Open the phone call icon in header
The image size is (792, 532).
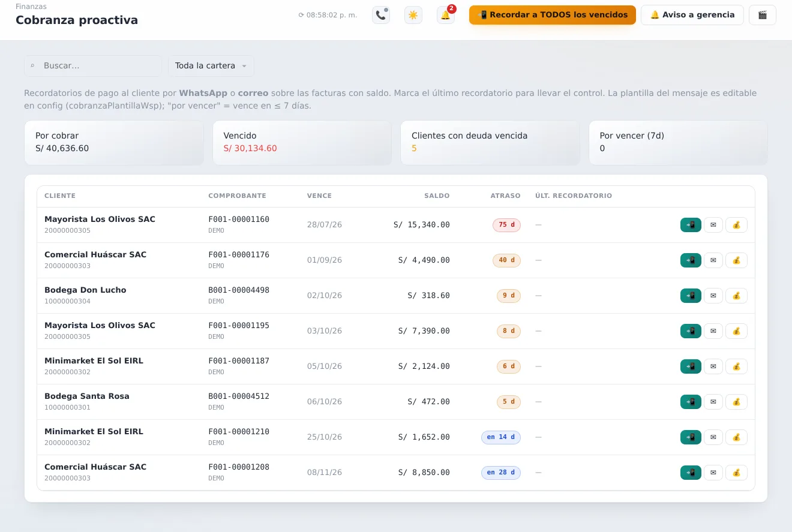point(381,15)
